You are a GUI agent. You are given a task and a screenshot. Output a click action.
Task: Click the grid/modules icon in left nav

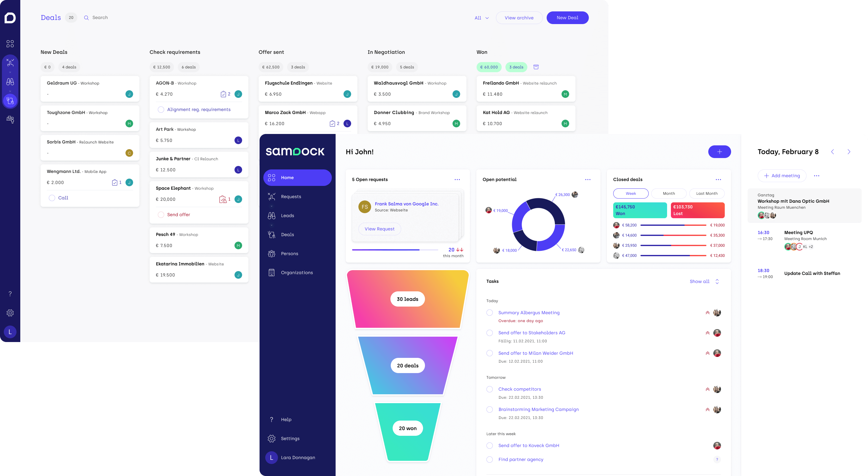[10, 43]
